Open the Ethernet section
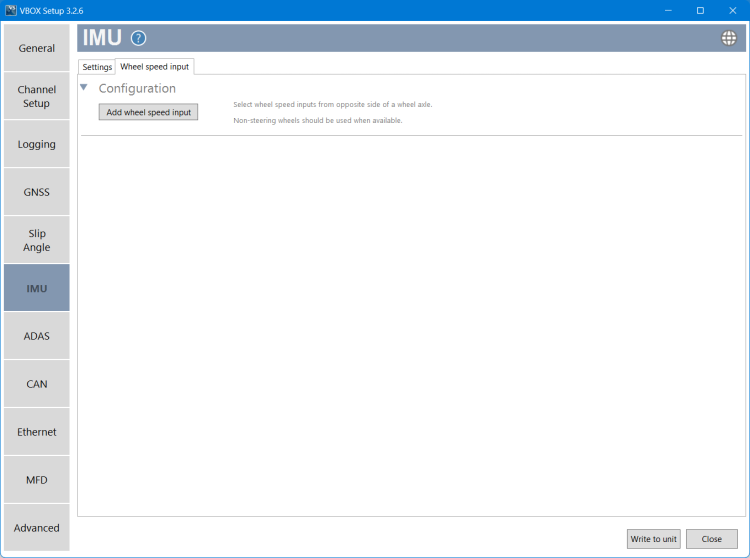Screen dimensions: 750x558 click(37, 432)
